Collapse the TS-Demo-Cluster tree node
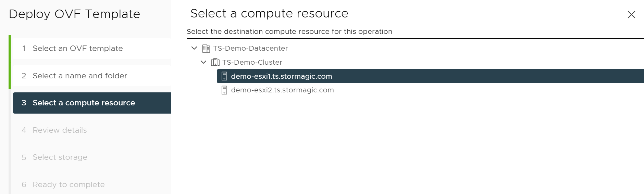 pyautogui.click(x=203, y=62)
